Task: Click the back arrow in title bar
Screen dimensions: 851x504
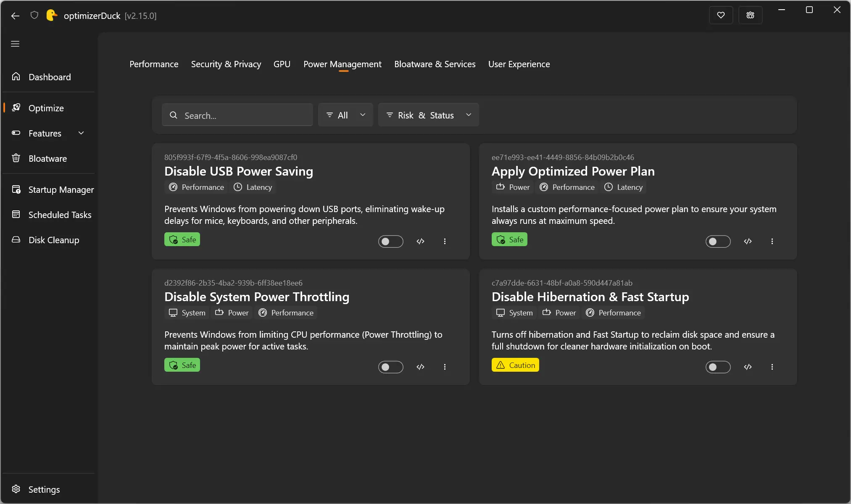Action: pyautogui.click(x=15, y=16)
